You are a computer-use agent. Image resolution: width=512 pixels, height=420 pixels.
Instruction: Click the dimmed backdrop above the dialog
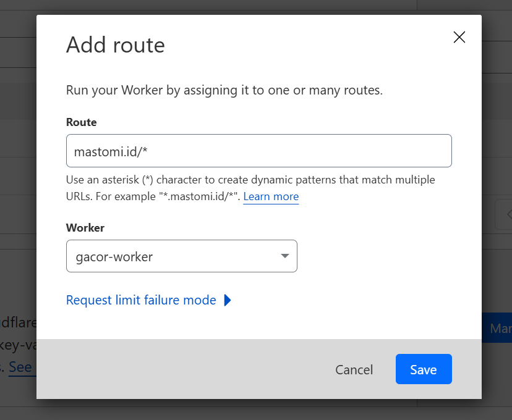point(247,6)
